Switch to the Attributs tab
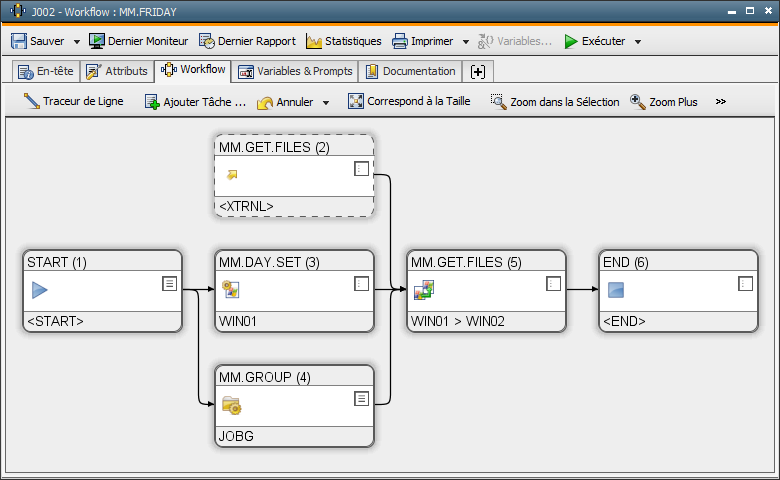 coord(118,71)
